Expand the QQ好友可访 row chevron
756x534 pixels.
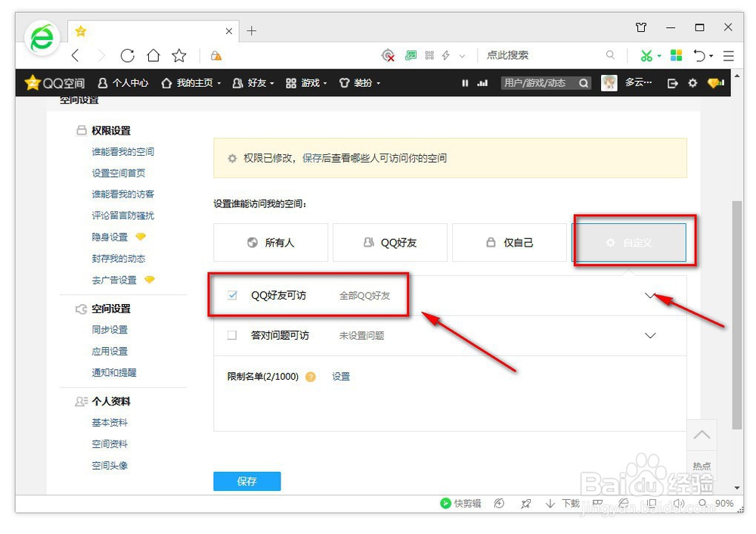650,296
